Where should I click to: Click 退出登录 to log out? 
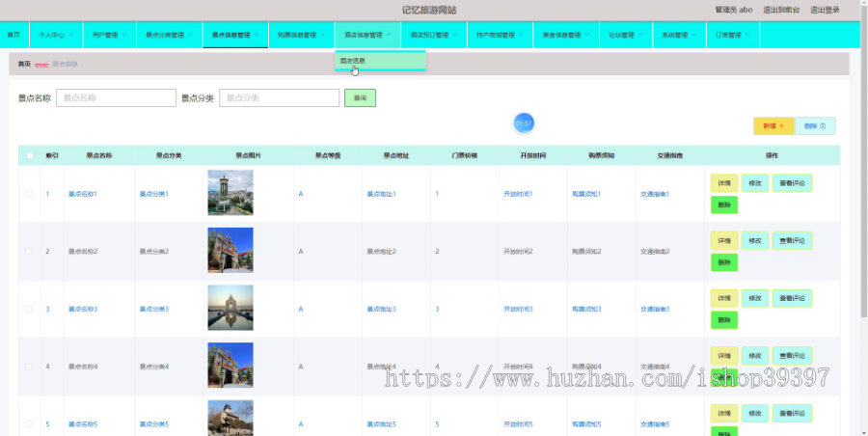[x=825, y=10]
